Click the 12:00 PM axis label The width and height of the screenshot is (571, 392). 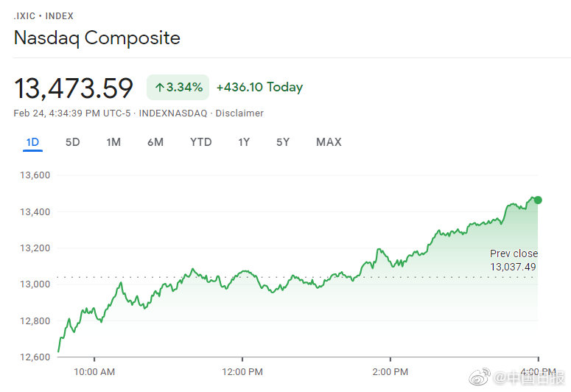pyautogui.click(x=242, y=371)
